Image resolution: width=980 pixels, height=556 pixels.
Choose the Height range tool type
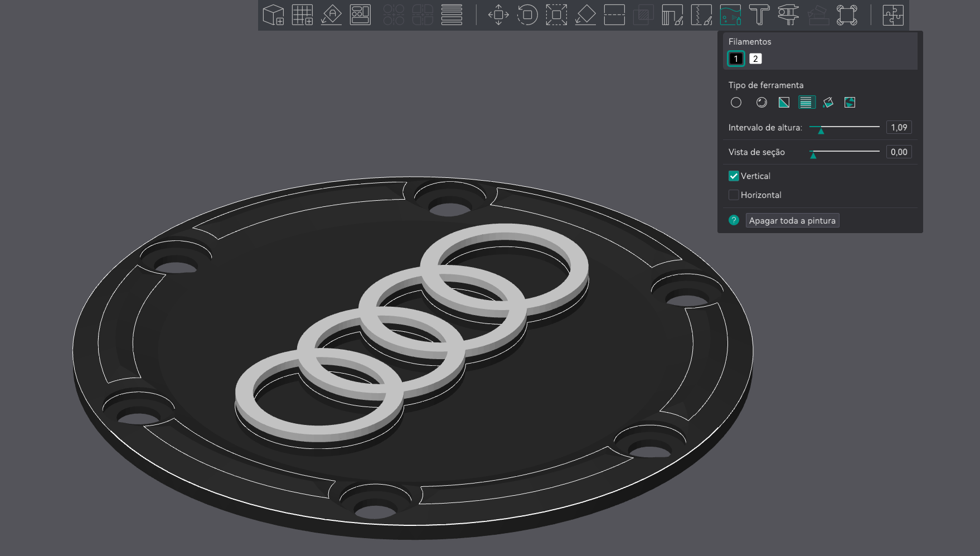[x=806, y=103]
